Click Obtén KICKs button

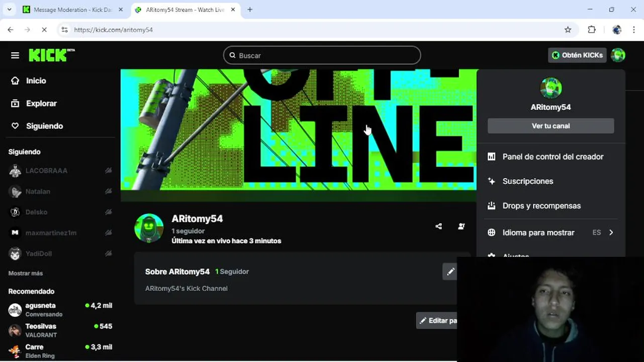coord(577,55)
